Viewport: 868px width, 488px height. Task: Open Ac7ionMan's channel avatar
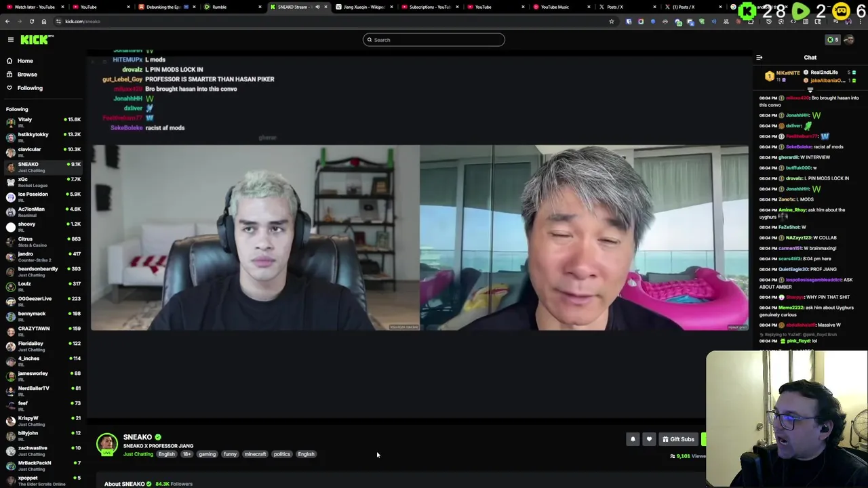[x=10, y=212]
